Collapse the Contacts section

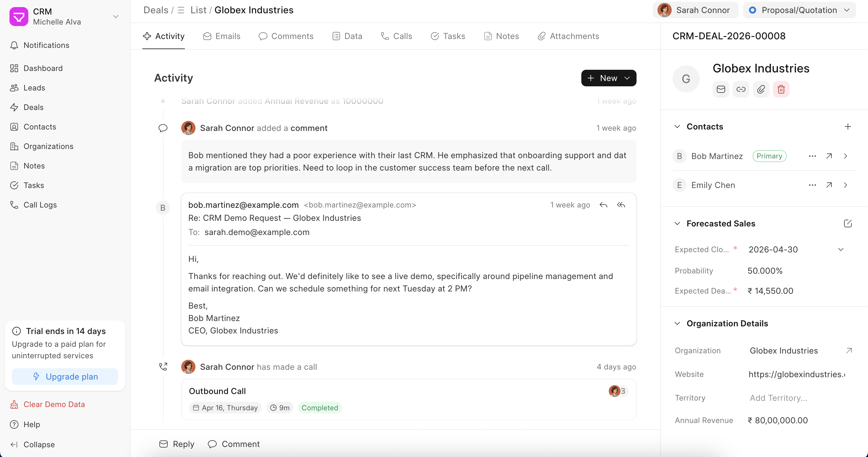click(x=677, y=127)
